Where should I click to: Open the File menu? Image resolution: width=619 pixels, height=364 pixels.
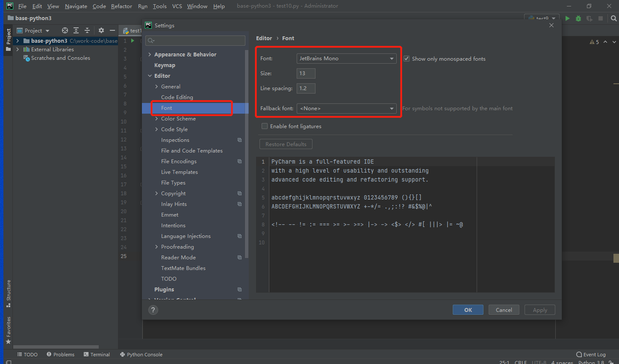pyautogui.click(x=22, y=6)
